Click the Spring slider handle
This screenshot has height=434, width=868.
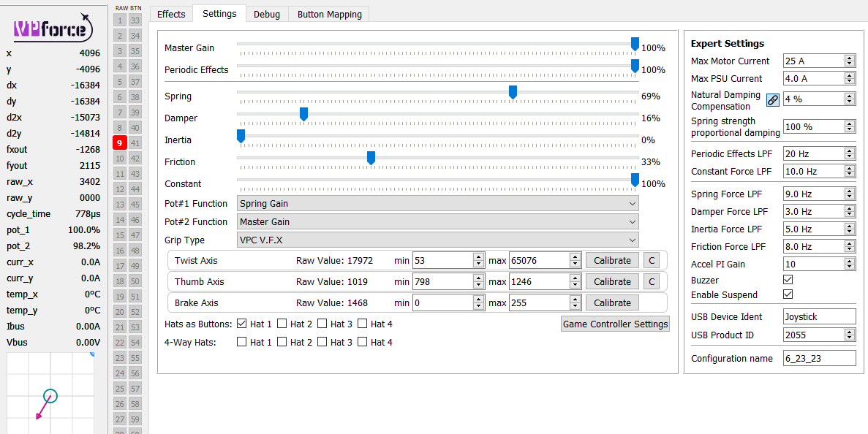(x=513, y=92)
